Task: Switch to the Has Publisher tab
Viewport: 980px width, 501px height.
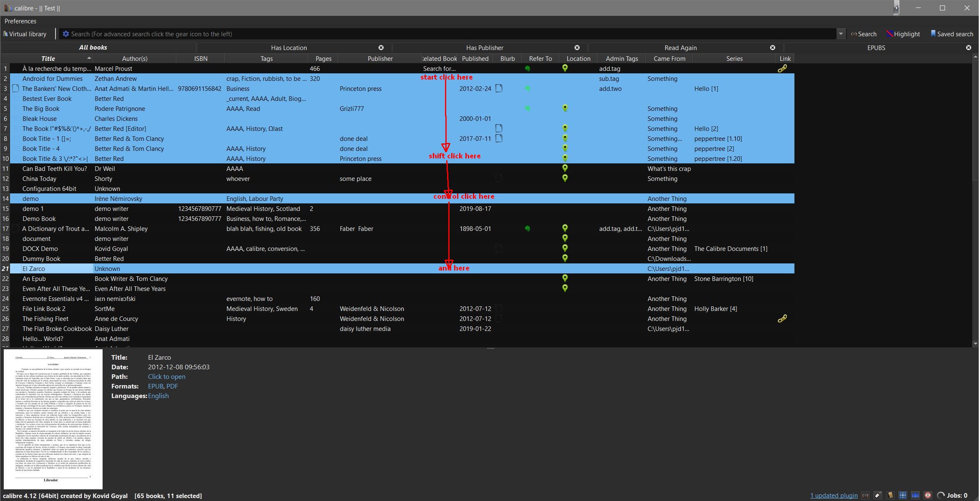Action: [x=485, y=48]
